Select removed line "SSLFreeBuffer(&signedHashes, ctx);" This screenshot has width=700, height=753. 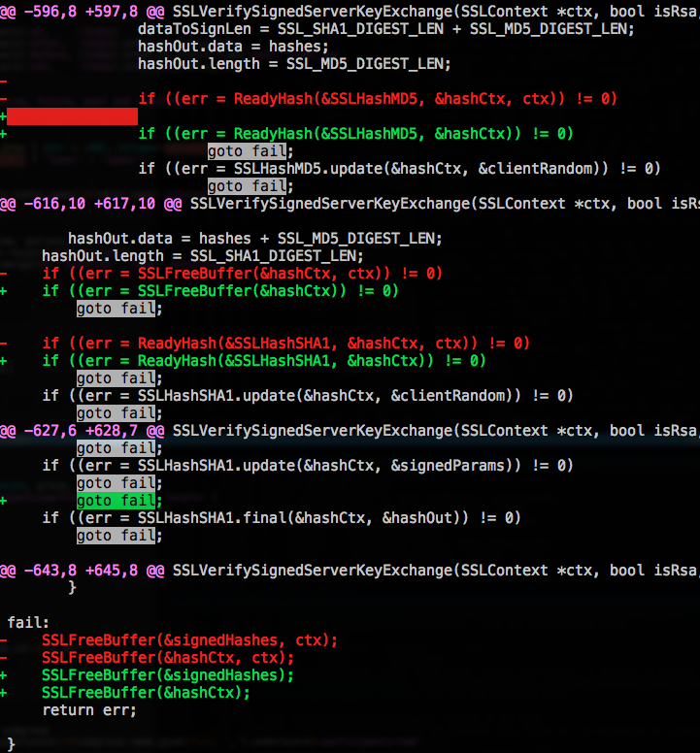pyautogui.click(x=189, y=640)
